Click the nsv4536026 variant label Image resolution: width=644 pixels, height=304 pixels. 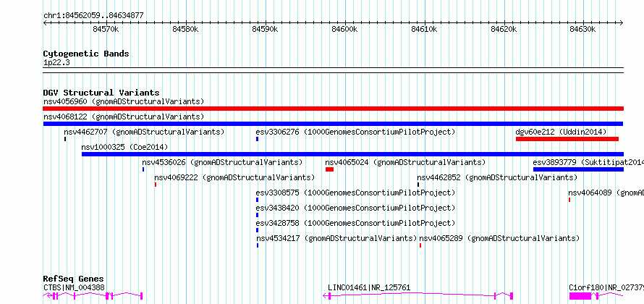click(x=222, y=162)
